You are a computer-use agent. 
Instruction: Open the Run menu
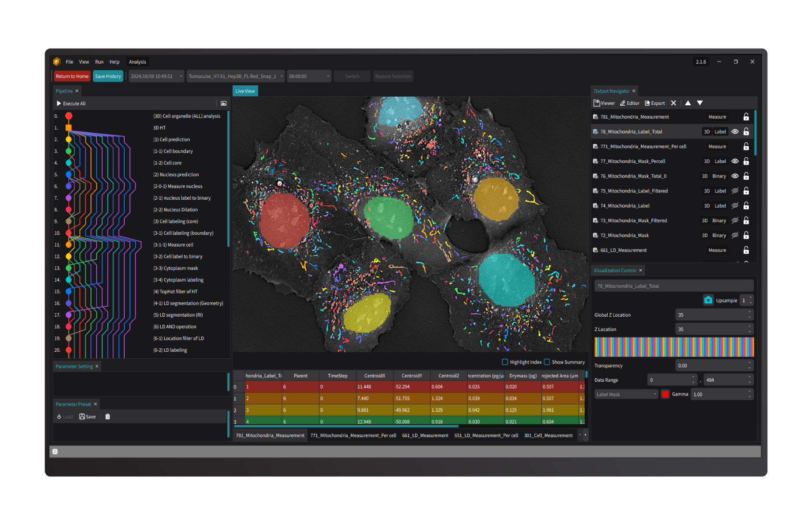[x=99, y=62]
